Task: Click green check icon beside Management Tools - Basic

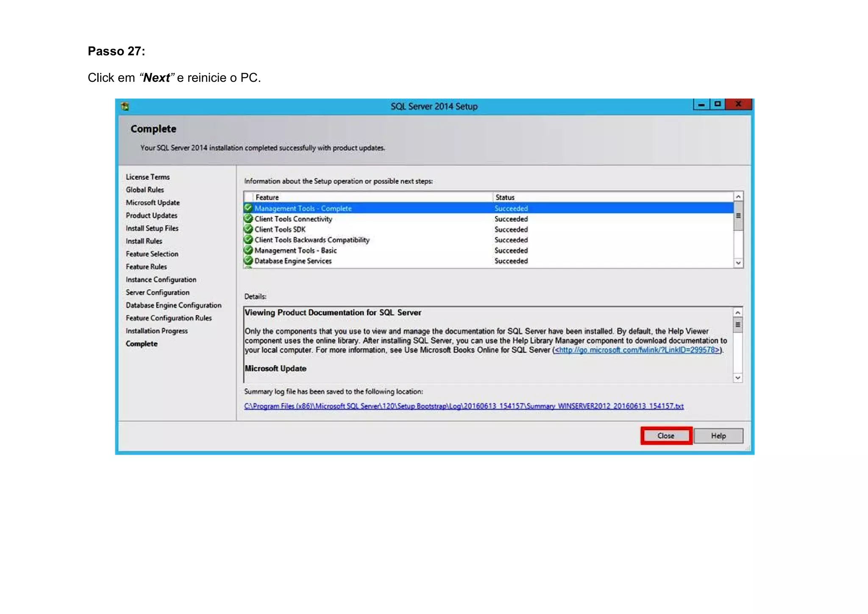Action: [x=248, y=250]
